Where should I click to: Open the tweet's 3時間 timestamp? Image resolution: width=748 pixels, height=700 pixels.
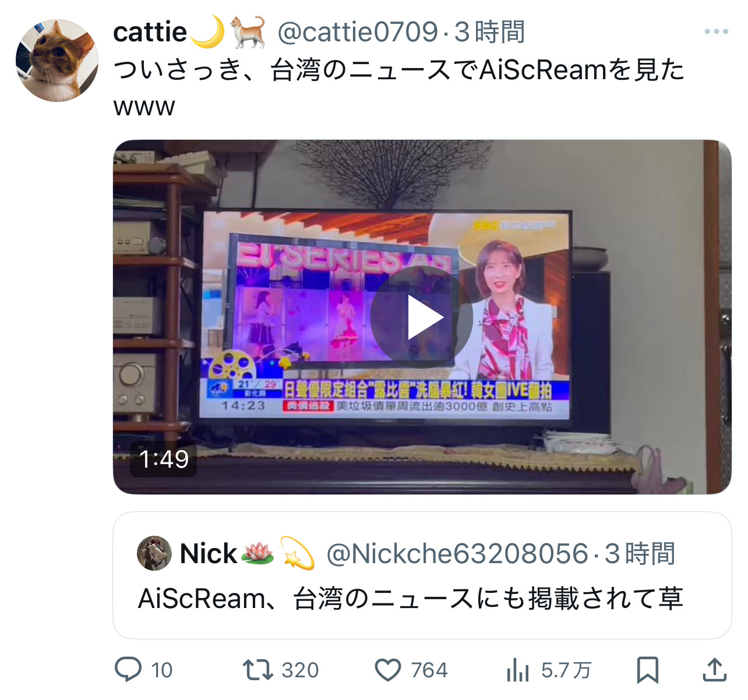[x=489, y=32]
